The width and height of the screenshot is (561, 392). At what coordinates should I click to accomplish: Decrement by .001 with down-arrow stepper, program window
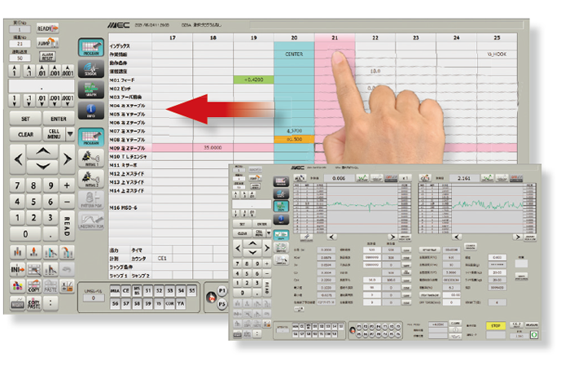[x=55, y=100]
